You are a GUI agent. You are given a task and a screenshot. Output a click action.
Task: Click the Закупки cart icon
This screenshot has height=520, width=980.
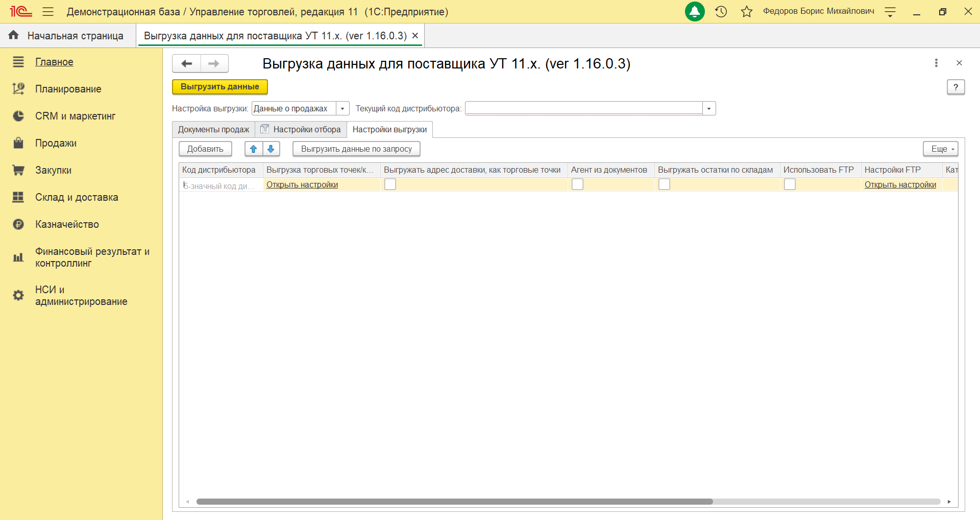coord(18,170)
